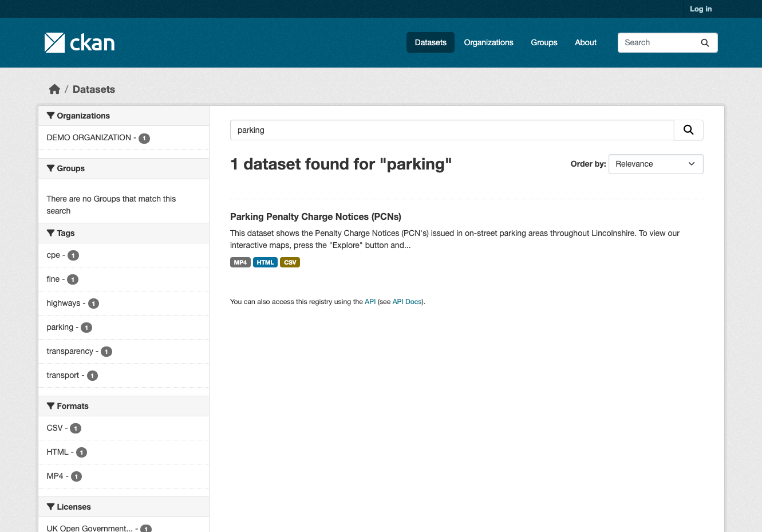Go to home via breadcrumb house icon
Image resolution: width=762 pixels, height=532 pixels.
coord(54,89)
